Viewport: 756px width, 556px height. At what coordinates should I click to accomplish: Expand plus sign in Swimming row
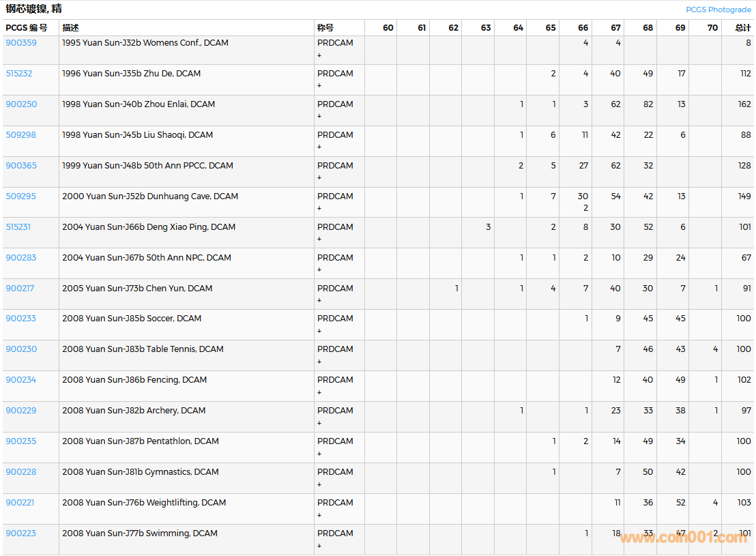(319, 546)
